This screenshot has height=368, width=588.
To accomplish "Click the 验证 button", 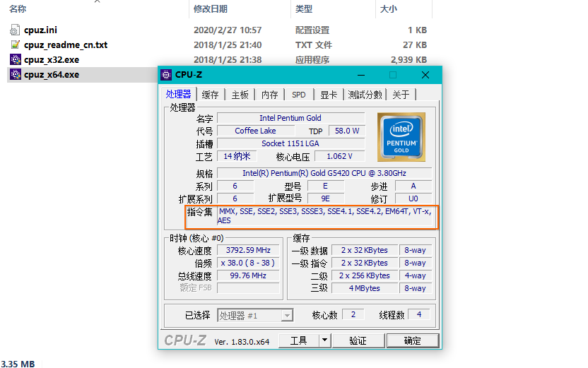I will pyautogui.click(x=358, y=340).
